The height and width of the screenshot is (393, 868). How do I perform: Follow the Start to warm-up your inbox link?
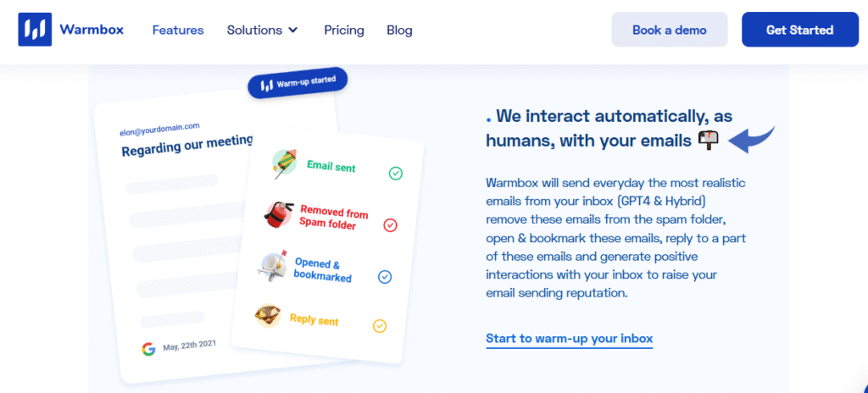[569, 339]
